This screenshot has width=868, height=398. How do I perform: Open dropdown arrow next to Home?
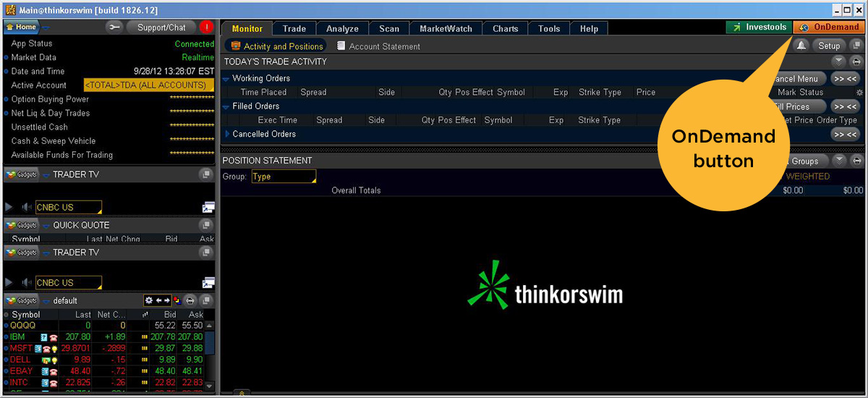tap(46, 28)
